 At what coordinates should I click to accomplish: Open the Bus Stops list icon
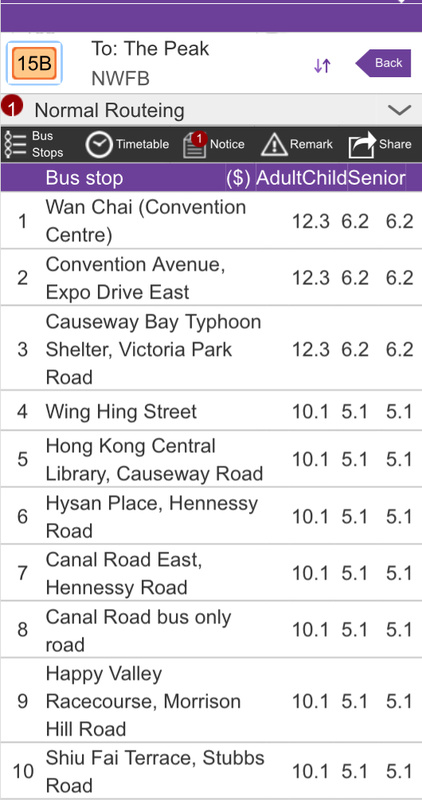(x=15, y=144)
